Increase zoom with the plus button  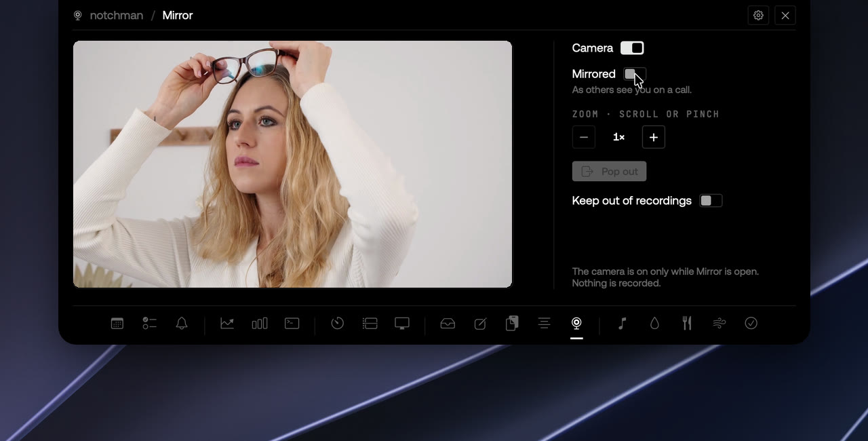[x=654, y=137]
